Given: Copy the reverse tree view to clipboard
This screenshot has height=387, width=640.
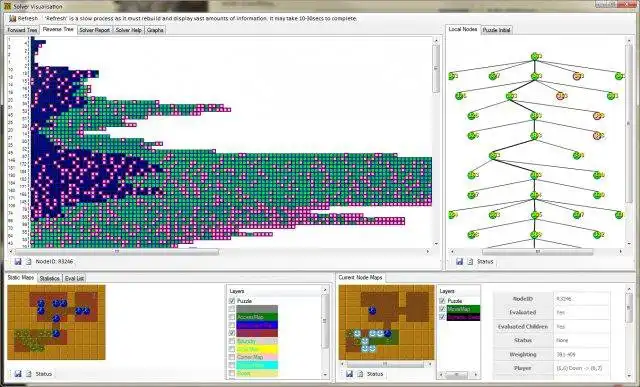Looking at the screenshot, I should 29,261.
